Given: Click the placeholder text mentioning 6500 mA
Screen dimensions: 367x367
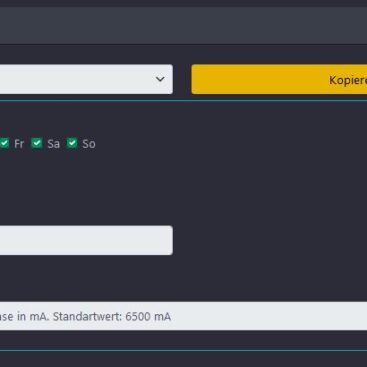Looking at the screenshot, I should (85, 316).
